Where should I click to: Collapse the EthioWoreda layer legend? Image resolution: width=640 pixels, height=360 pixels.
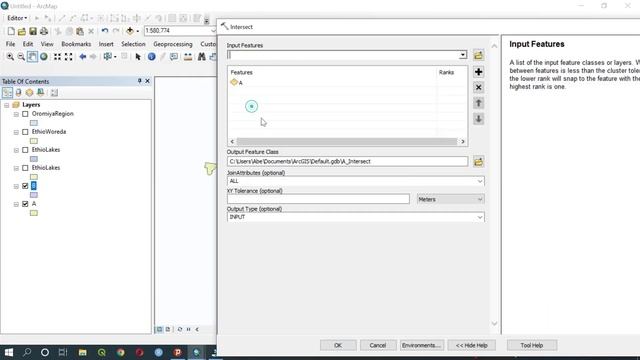[16, 132]
